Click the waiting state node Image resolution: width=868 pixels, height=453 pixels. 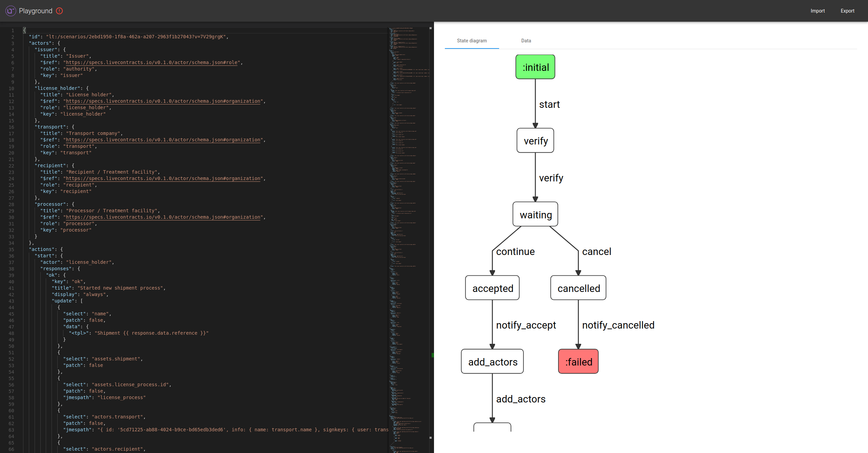(535, 214)
